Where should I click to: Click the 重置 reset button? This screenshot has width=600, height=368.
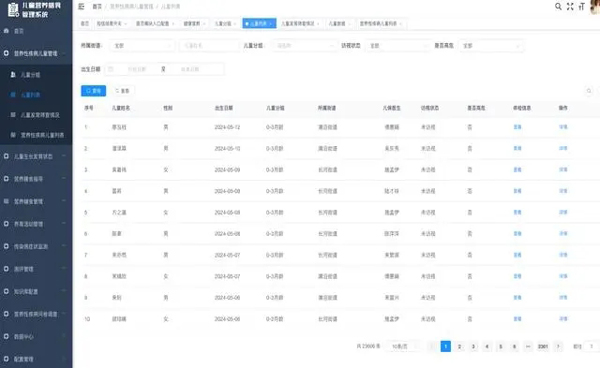[x=122, y=91]
